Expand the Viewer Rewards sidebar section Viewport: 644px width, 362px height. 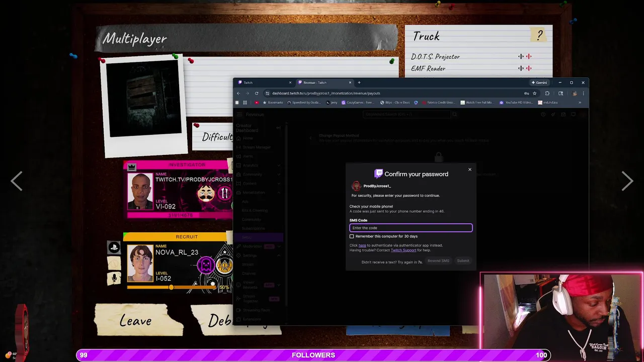click(279, 285)
